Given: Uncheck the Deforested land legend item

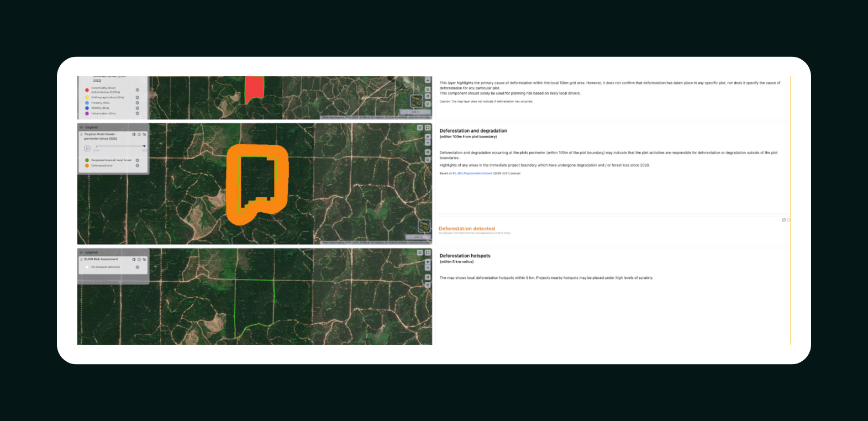Looking at the screenshot, I should tap(138, 166).
